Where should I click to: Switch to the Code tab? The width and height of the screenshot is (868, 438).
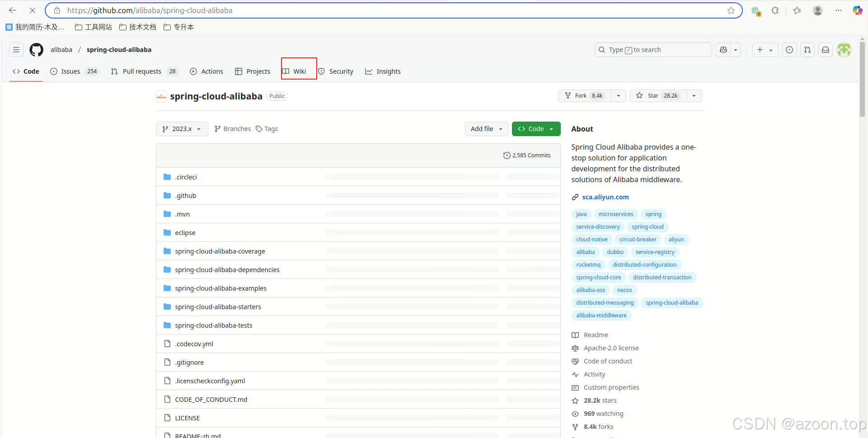click(x=26, y=71)
